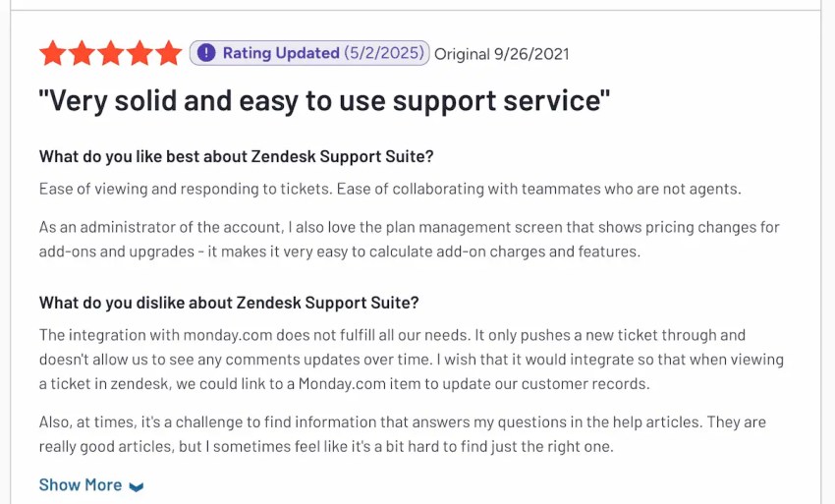Click the "What do you like best" heading

237,156
